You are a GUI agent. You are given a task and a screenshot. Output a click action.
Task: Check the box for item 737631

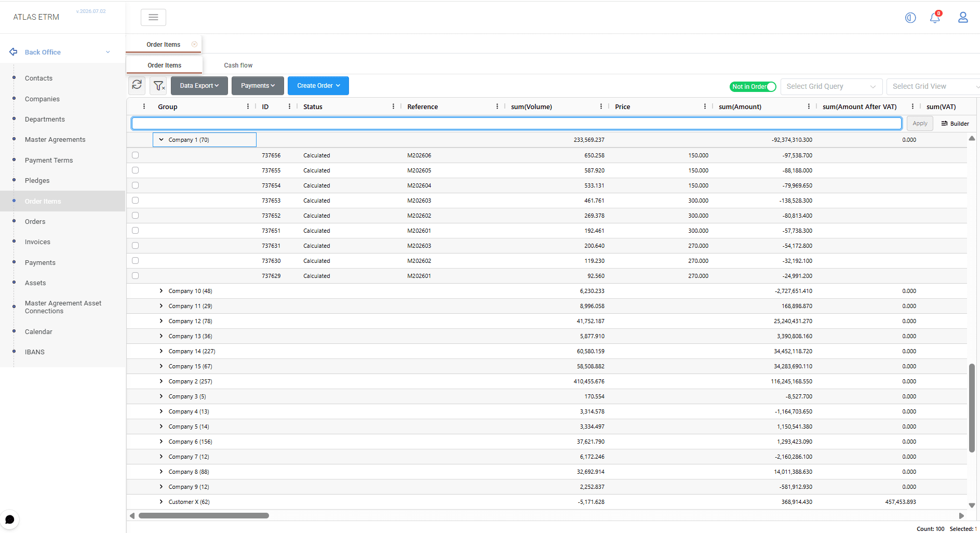point(135,245)
